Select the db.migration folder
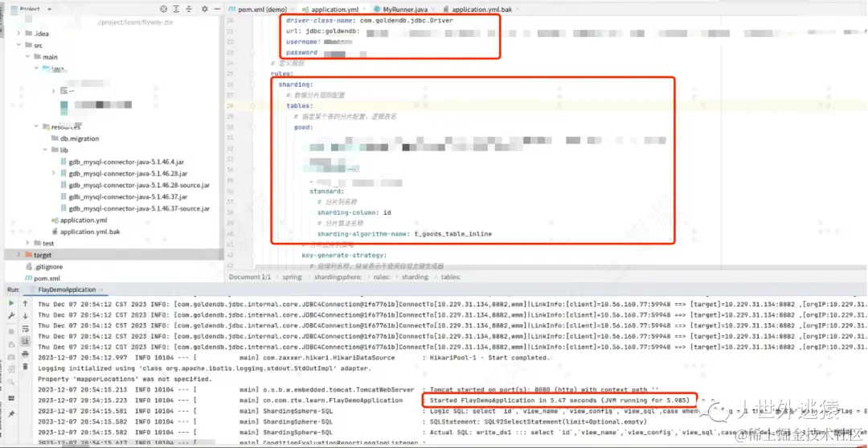This screenshot has height=448, width=868. click(75, 138)
